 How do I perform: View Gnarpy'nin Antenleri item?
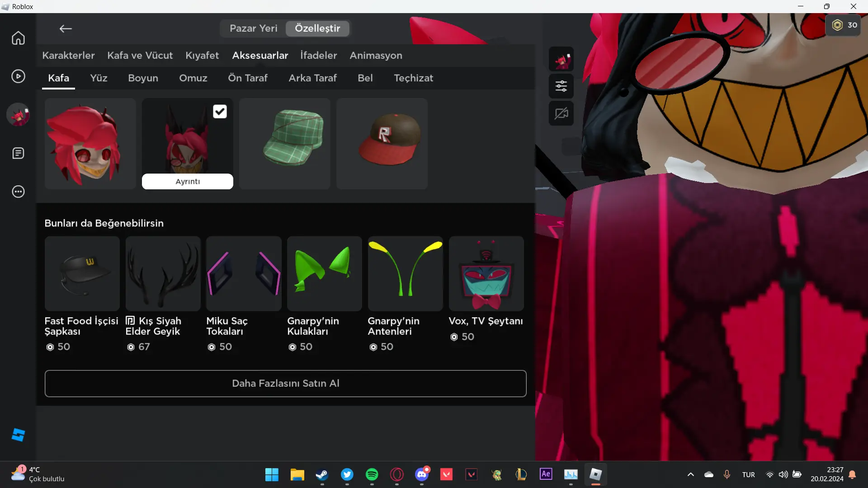(405, 274)
